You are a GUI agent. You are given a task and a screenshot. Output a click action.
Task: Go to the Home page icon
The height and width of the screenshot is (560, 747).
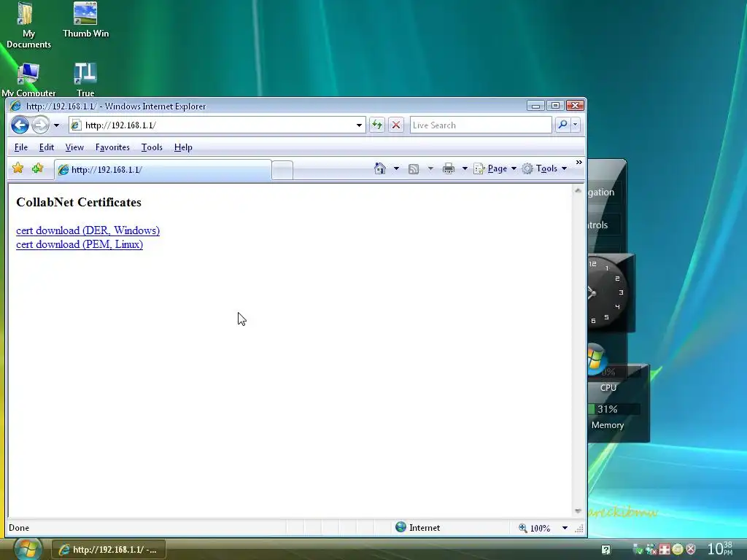(x=379, y=168)
